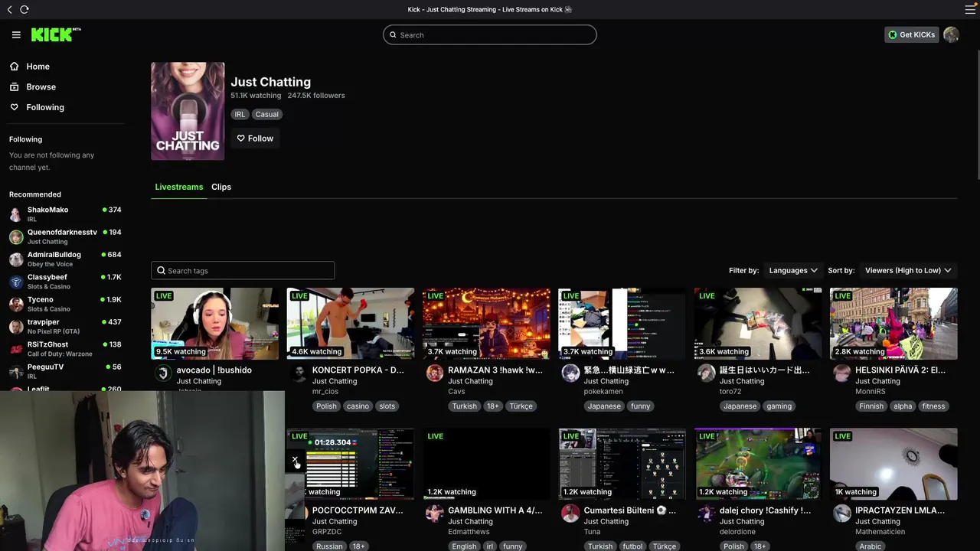Click the pokekamen channel avatar
980x551 pixels.
[570, 373]
